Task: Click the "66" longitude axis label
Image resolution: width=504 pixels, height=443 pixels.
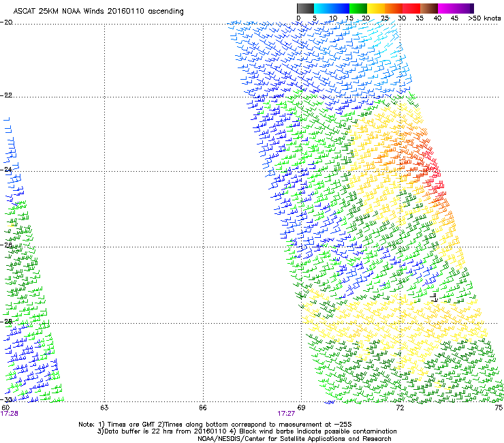Action: pos(203,408)
